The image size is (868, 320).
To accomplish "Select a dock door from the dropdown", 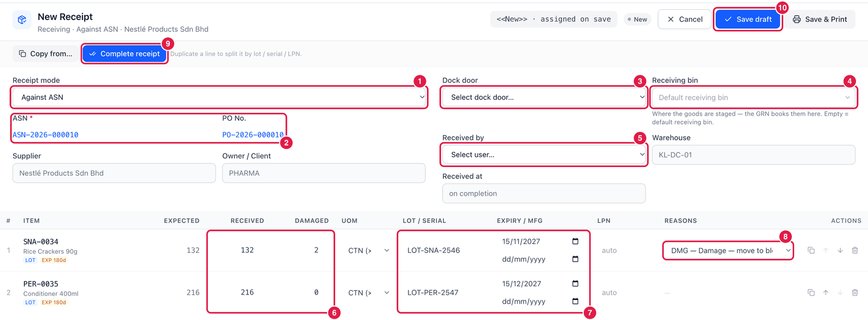I will tap(544, 97).
